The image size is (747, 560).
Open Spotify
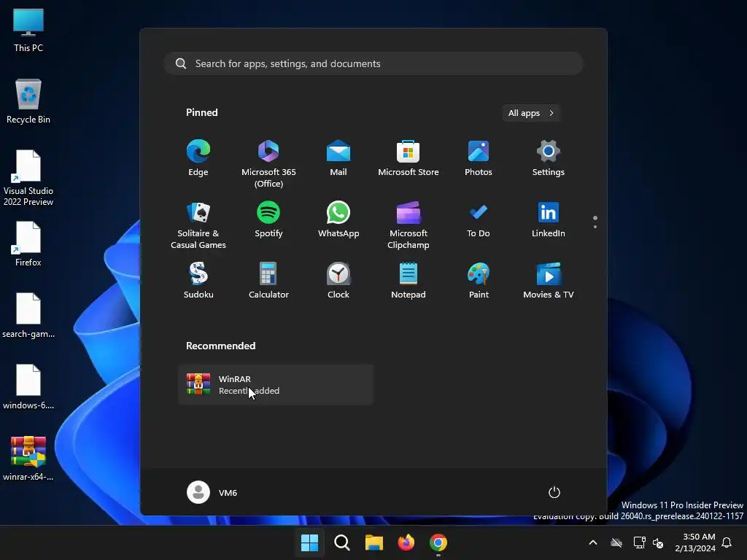coord(268,220)
